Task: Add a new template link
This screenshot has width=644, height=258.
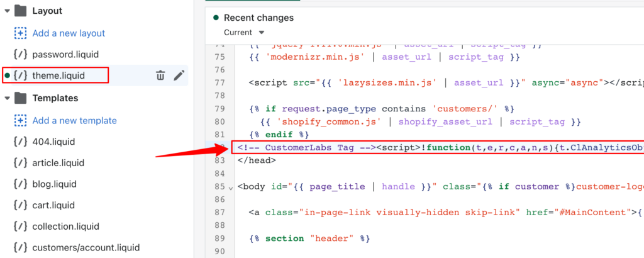Action: [x=74, y=121]
